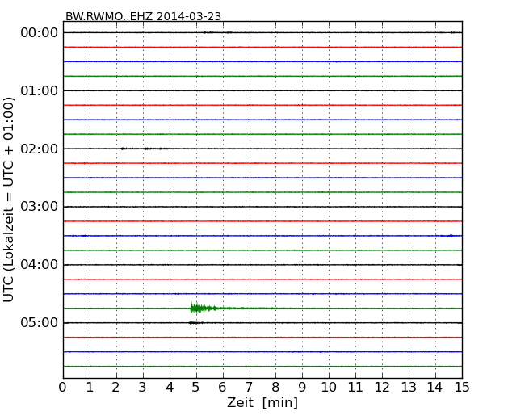525x420 pixels.
Task: Click the x-axis tick label 8
Action: click(275, 388)
